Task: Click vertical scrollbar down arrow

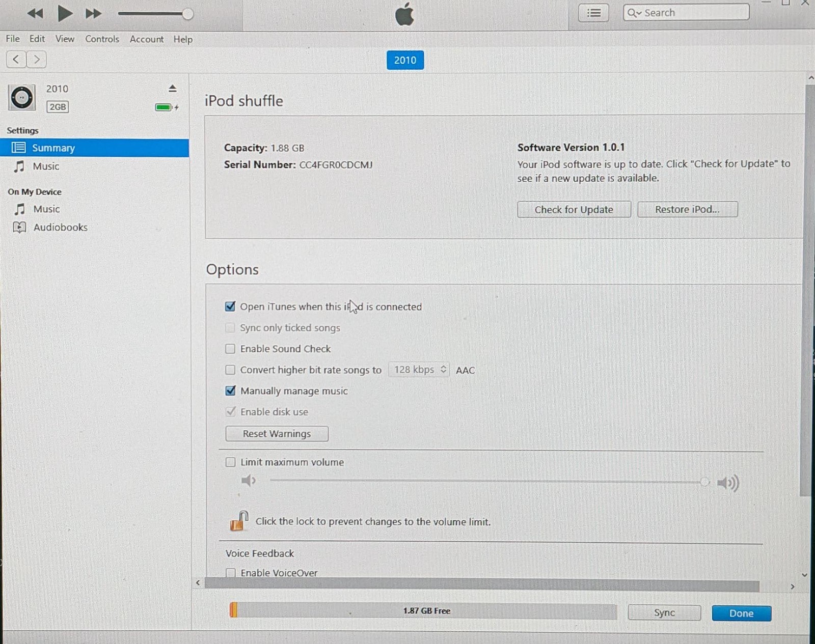Action: [805, 575]
